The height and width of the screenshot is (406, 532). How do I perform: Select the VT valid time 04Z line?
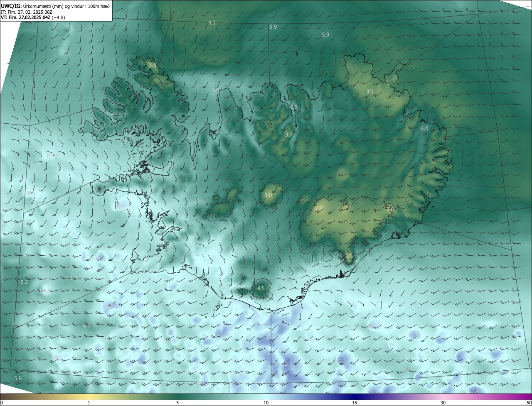pos(33,17)
